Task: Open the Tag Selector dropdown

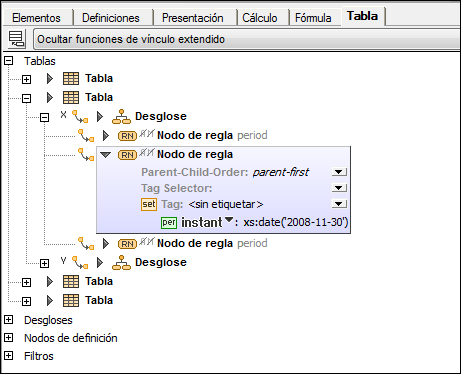Action: click(339, 188)
